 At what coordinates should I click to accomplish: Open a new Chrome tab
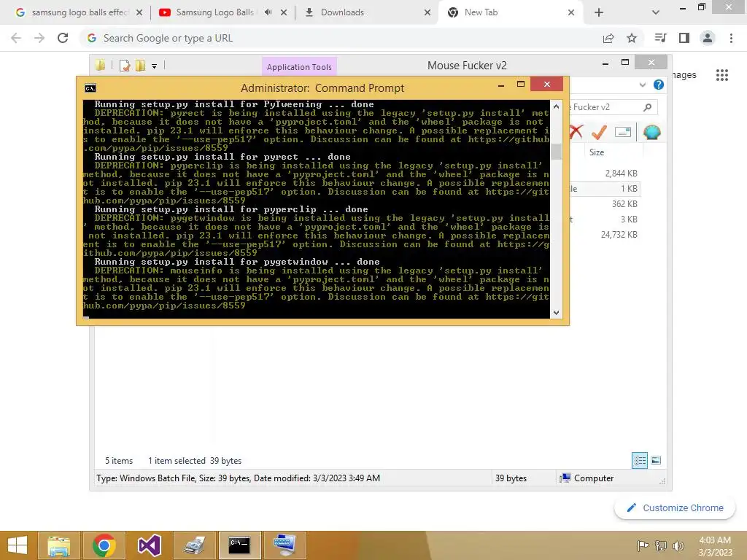599,12
